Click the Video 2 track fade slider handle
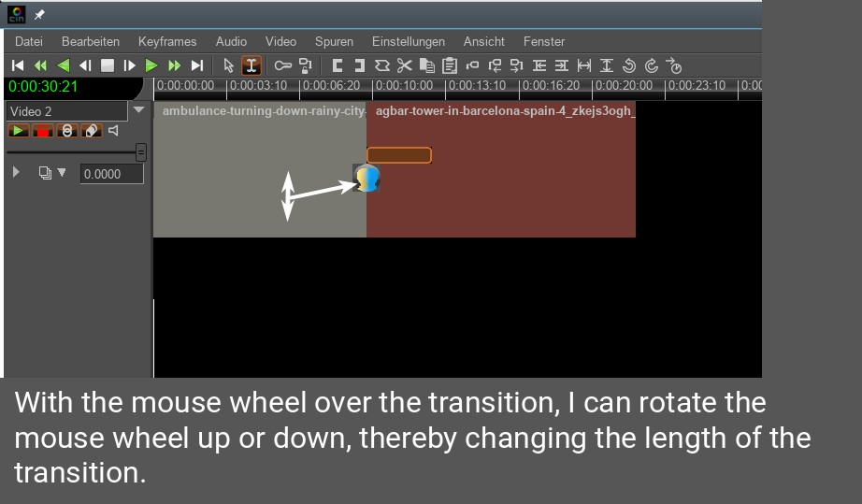This screenshot has height=504, width=862. pos(140,151)
